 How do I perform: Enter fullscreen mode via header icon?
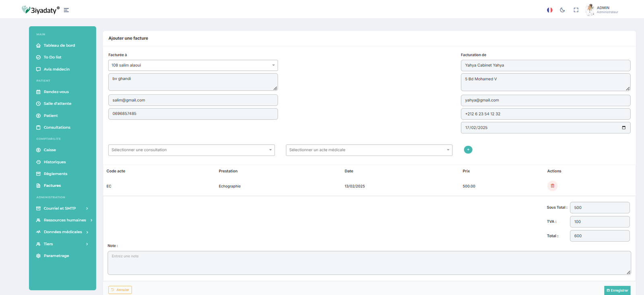coord(576,10)
